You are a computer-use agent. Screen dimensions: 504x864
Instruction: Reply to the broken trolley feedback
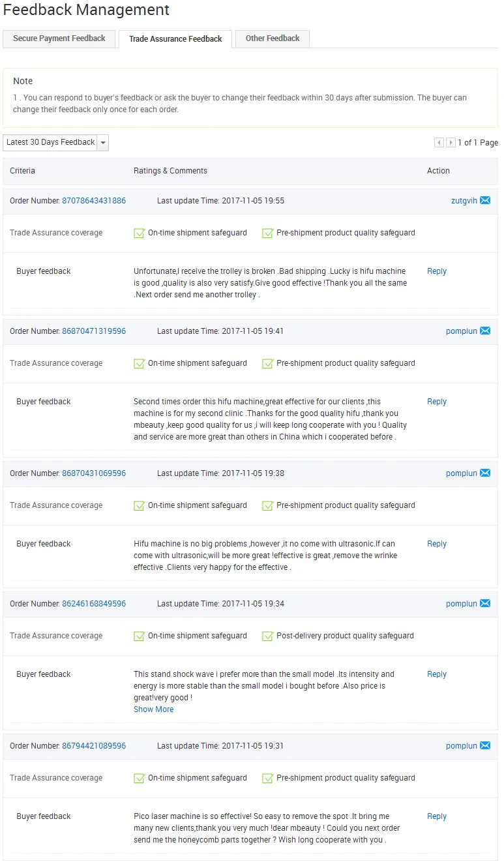pos(437,271)
